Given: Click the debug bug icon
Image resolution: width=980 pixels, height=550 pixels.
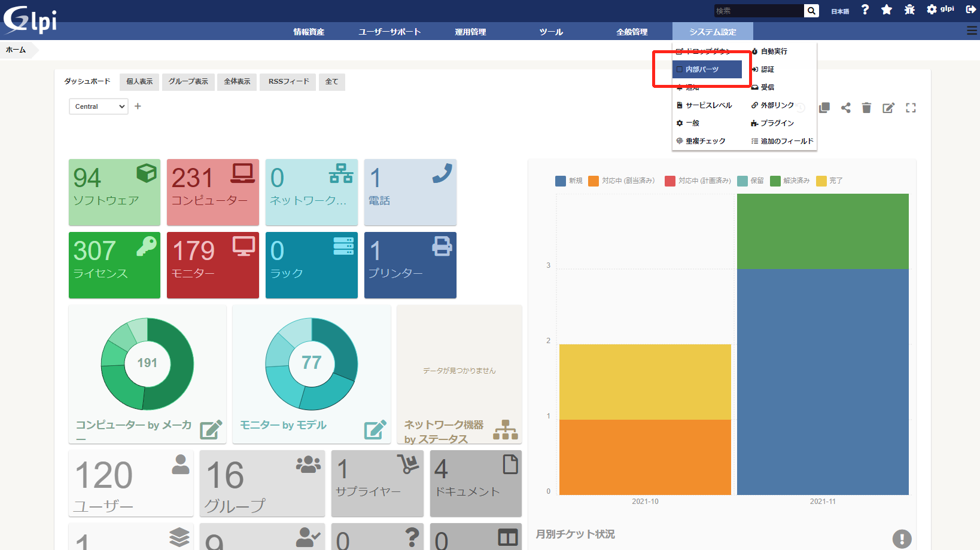Looking at the screenshot, I should click(x=909, y=10).
